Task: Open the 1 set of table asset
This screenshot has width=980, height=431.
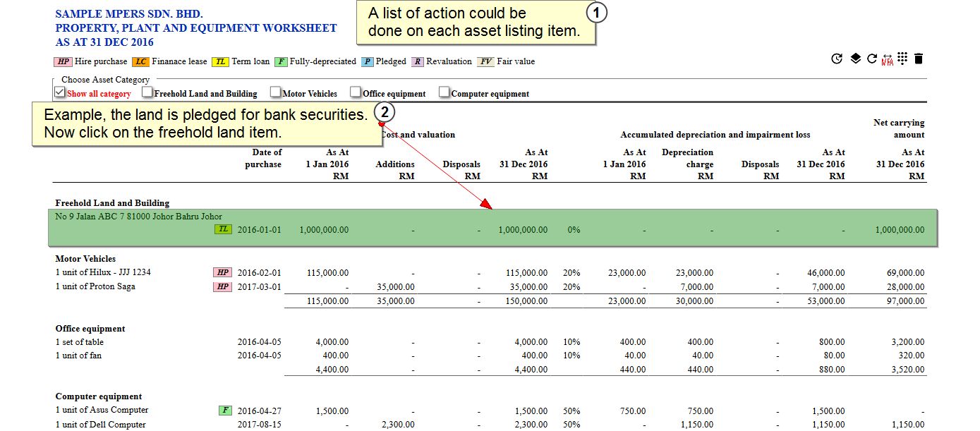Action: (80, 343)
